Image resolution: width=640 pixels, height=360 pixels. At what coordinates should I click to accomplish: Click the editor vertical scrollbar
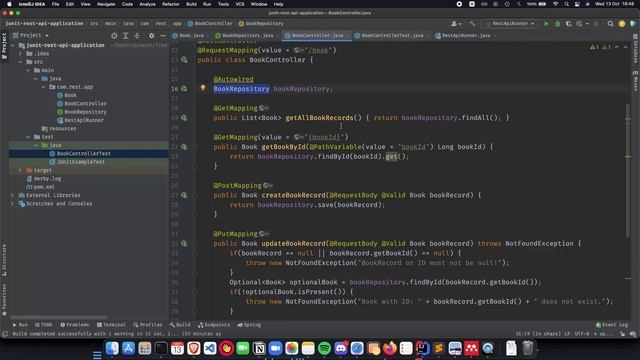[628, 169]
